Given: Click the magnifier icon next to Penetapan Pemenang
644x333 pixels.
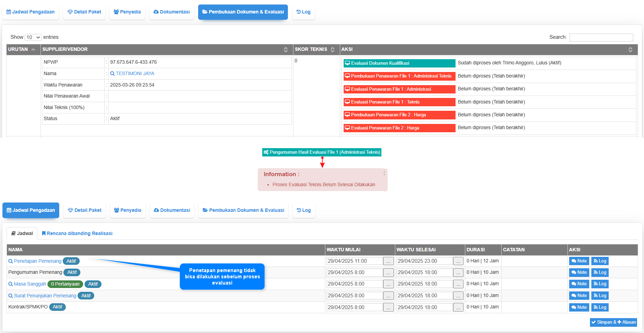Looking at the screenshot, I should pyautogui.click(x=11, y=261).
